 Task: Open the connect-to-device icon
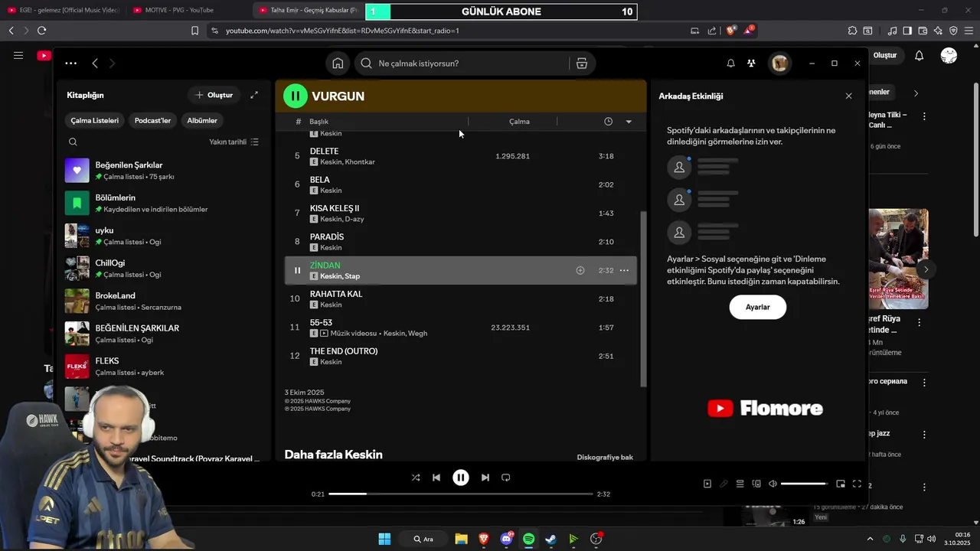756,484
